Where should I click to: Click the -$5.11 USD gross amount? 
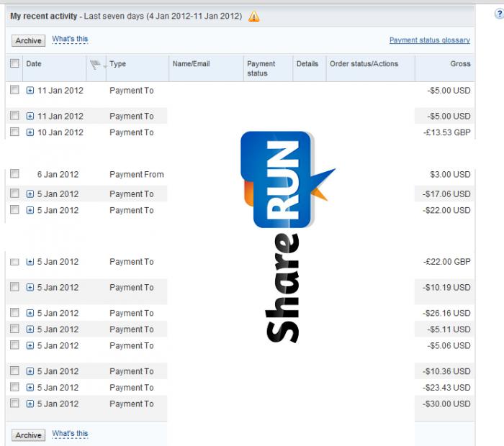(449, 329)
